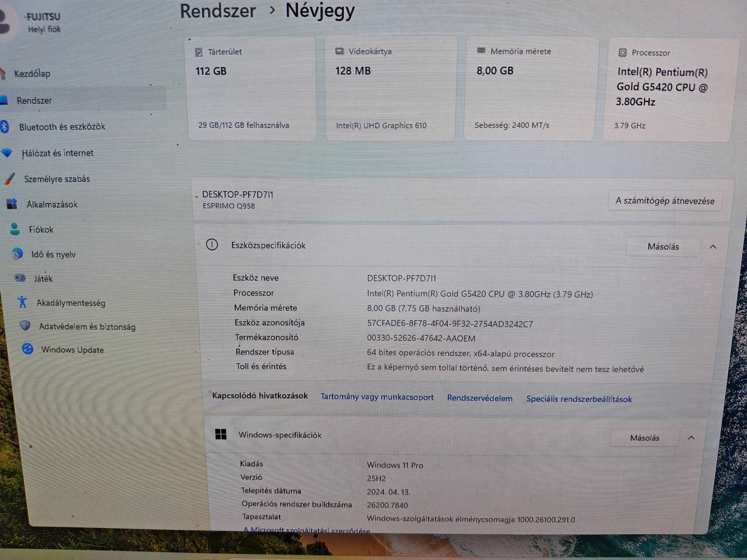
Task: Open Személyre szabás settings page
Action: click(57, 179)
